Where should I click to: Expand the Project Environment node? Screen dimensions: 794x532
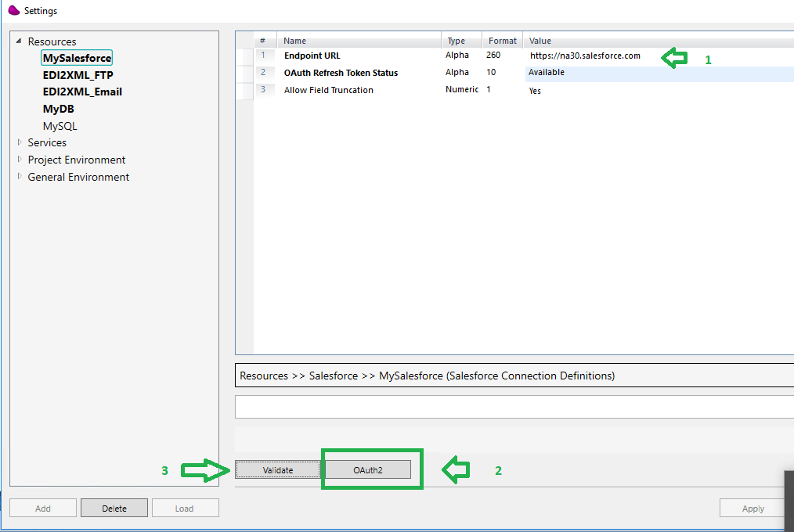point(20,160)
